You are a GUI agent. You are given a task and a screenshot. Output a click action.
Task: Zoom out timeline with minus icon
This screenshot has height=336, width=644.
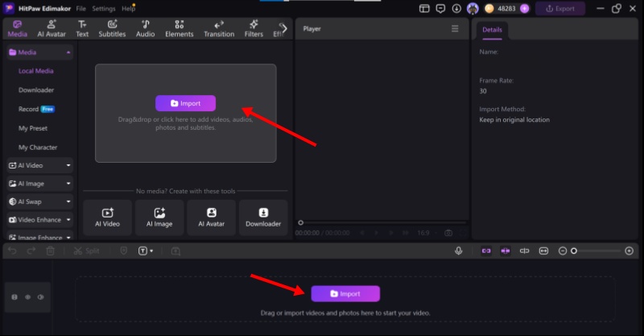563,251
